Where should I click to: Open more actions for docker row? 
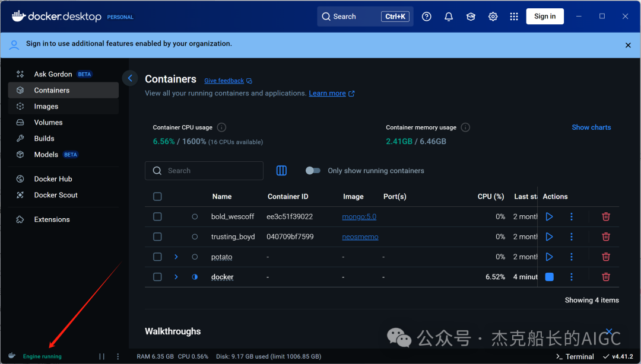tap(571, 277)
